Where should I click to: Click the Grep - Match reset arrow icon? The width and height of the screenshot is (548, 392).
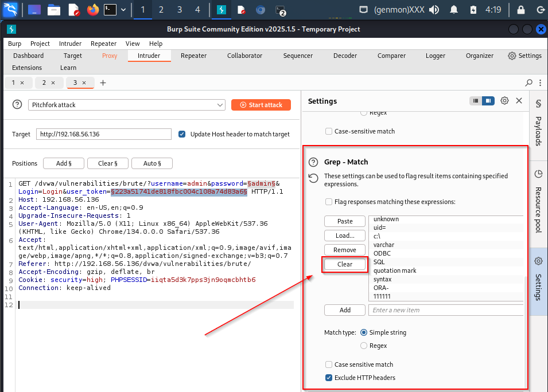pyautogui.click(x=313, y=178)
